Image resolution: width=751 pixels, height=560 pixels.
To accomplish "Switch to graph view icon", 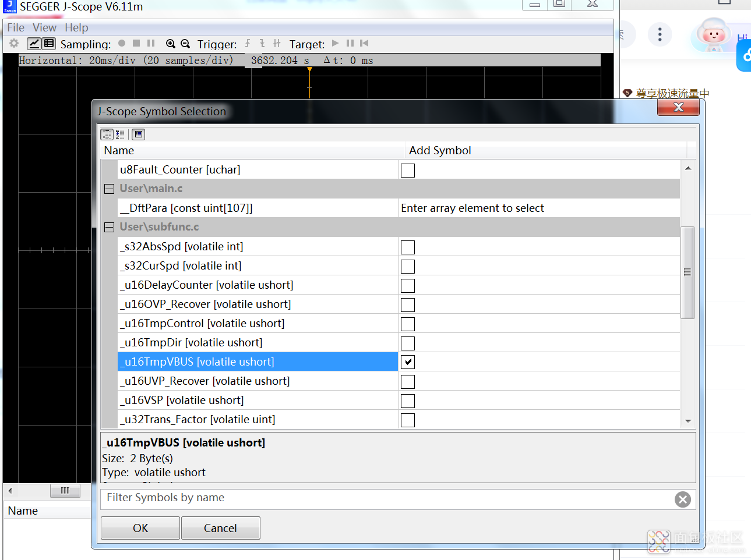I will point(34,44).
